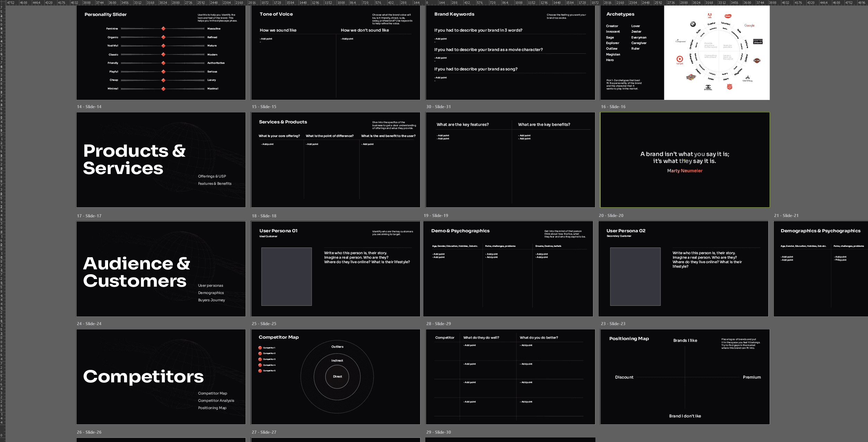Click the Google logo beside the Sage archetype

[749, 25]
